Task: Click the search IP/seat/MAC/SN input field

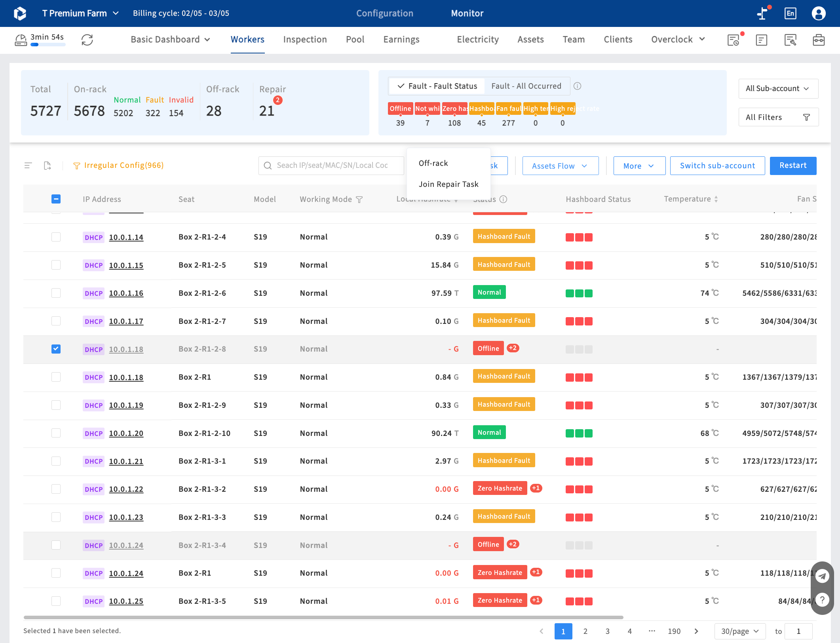Action: tap(331, 166)
